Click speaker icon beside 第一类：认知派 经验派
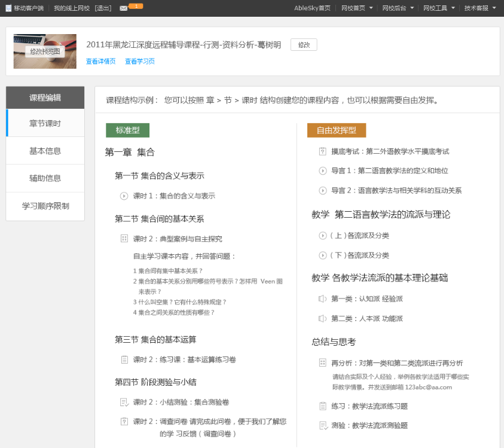This screenshot has width=504, height=448. point(323,298)
